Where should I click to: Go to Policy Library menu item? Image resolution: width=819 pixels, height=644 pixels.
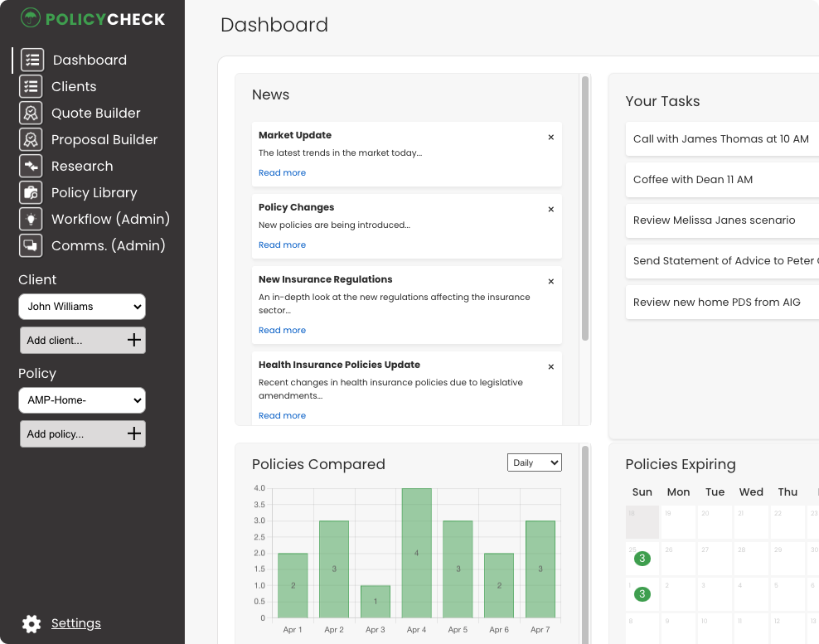coord(94,192)
